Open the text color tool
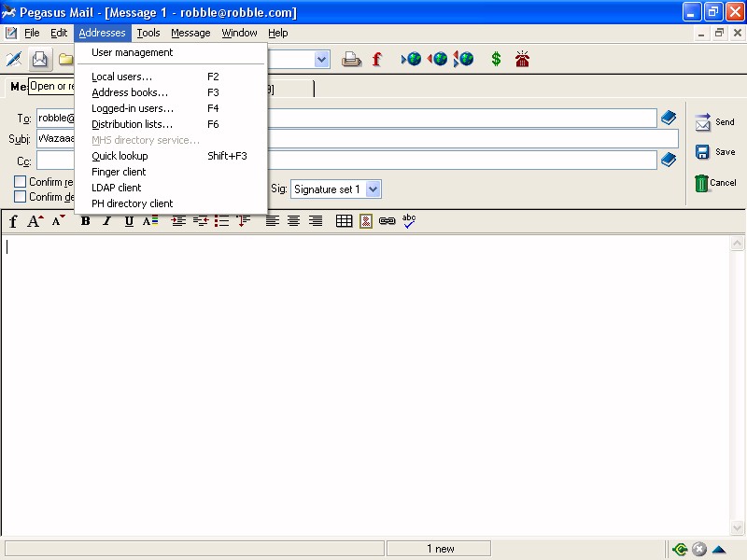 pyautogui.click(x=150, y=221)
